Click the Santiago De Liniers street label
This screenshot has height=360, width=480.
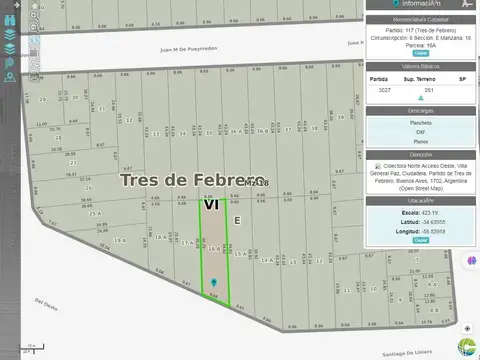pos(407,353)
